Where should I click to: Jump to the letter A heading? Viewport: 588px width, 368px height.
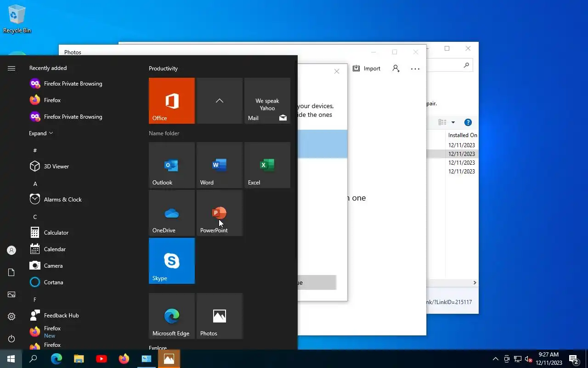(x=35, y=184)
